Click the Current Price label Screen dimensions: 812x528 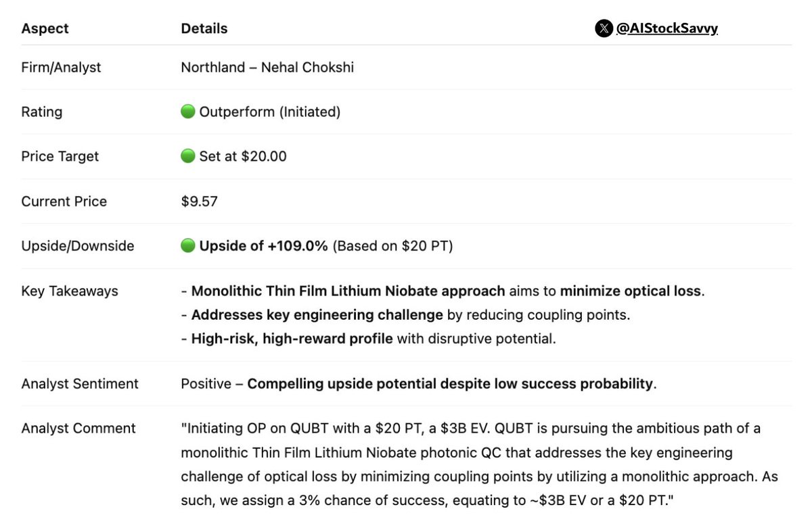[64, 201]
